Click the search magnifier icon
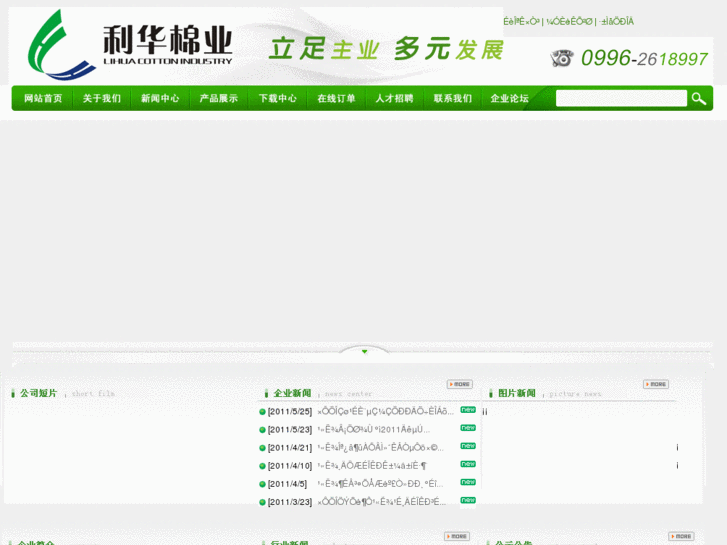Screen dimensions: 727x545 tap(699, 98)
